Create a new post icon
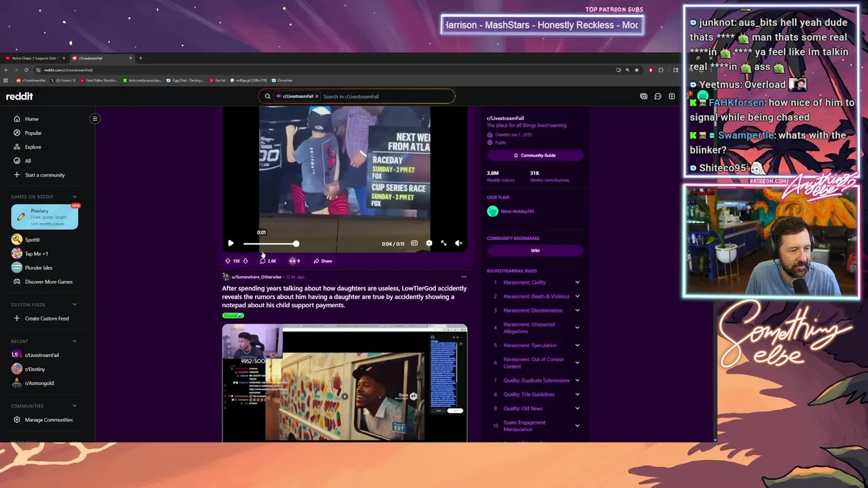Viewport: 868px width, 488px height. [672, 96]
